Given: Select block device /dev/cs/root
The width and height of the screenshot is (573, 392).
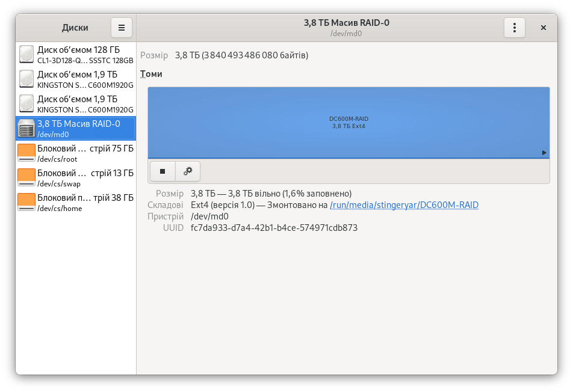Looking at the screenshot, I should 76,153.
